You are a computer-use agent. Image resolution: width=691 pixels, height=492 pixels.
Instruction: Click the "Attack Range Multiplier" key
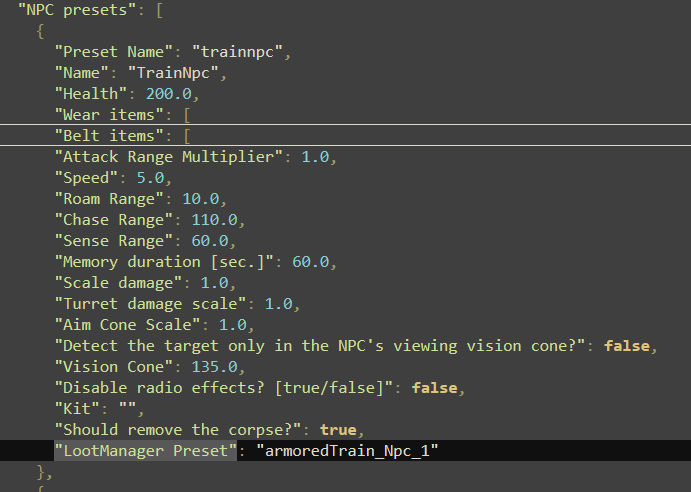click(170, 157)
